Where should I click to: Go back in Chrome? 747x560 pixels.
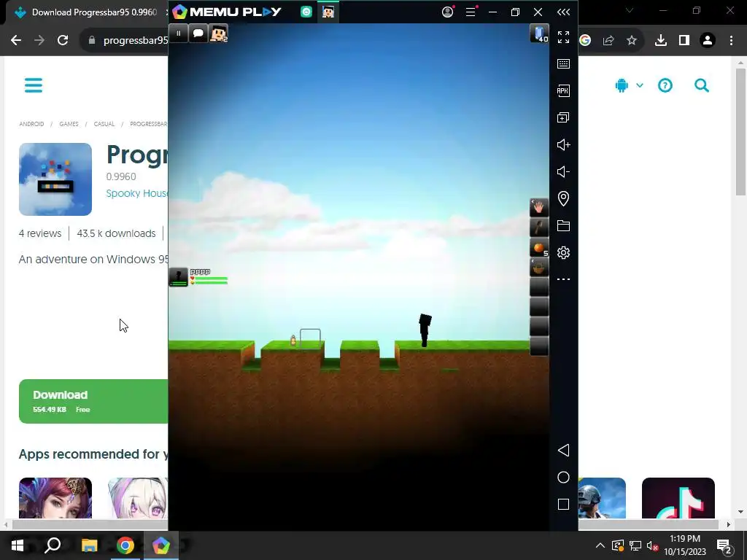click(16, 41)
